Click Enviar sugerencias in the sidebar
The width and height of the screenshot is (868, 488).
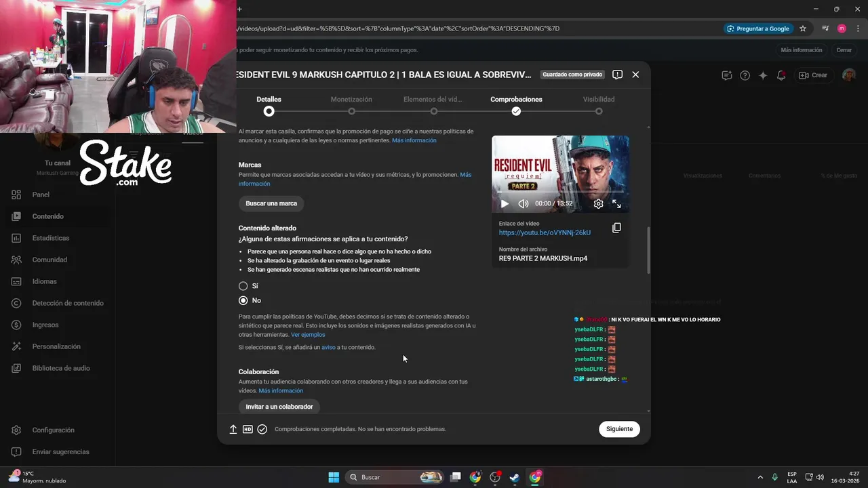click(x=58, y=451)
